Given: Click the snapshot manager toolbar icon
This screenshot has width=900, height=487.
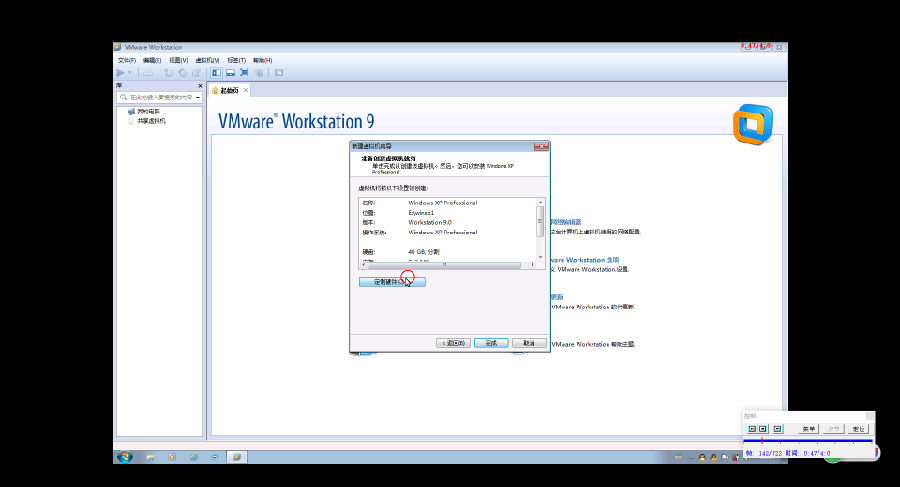Looking at the screenshot, I should coord(196,73).
